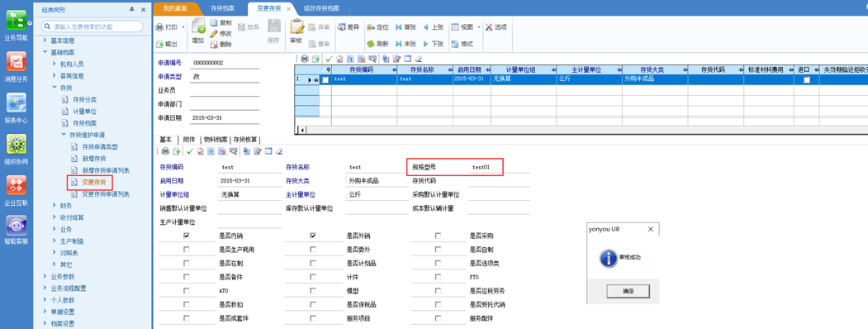Click the 复制 (copy) toolbar icon
This screenshot has height=329, width=868.
pyautogui.click(x=221, y=22)
